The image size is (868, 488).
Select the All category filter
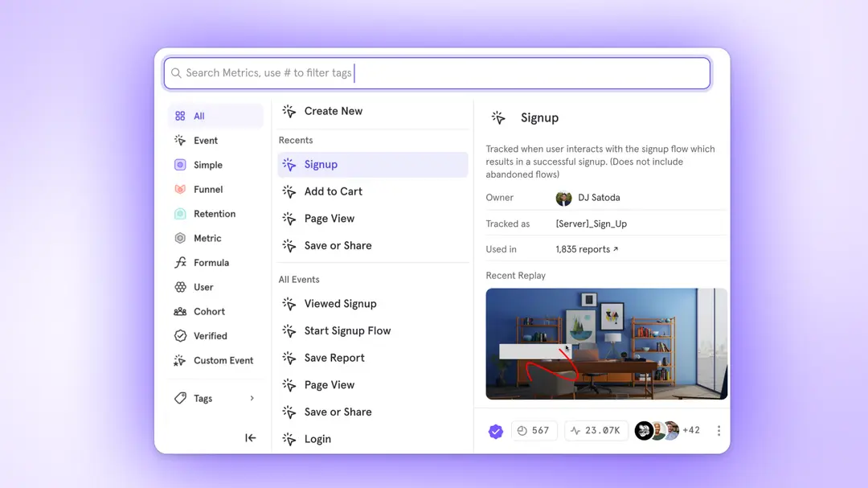196,116
